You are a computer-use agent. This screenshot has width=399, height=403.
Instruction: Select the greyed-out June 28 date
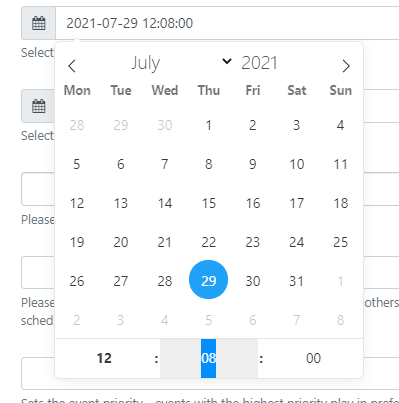77,125
